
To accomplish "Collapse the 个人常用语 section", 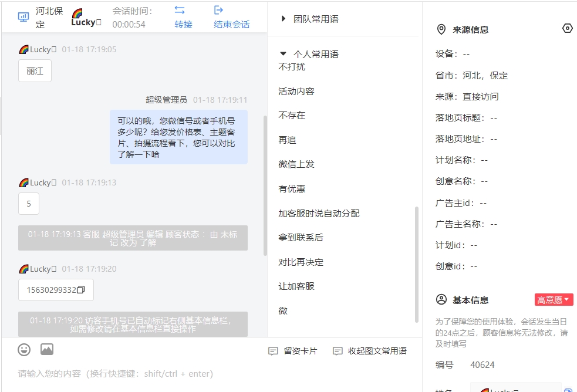I will (283, 53).
